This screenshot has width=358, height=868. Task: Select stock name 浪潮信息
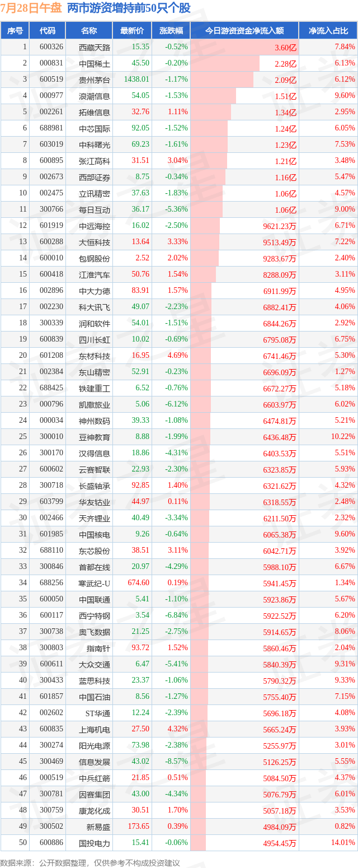point(95,96)
